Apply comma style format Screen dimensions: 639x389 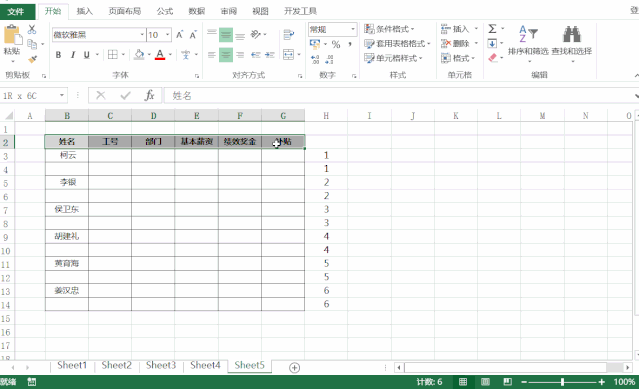(x=350, y=44)
